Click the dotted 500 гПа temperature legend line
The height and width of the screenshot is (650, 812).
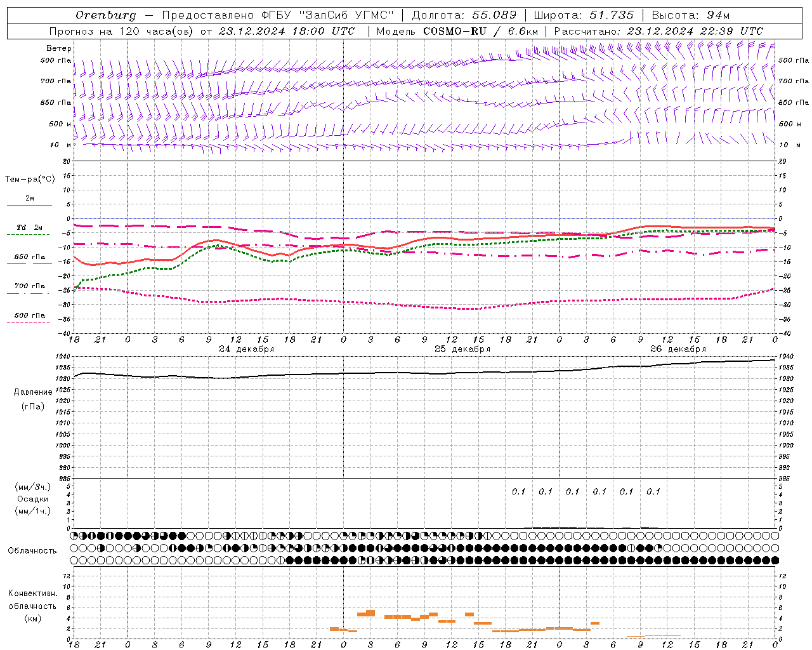click(29, 322)
